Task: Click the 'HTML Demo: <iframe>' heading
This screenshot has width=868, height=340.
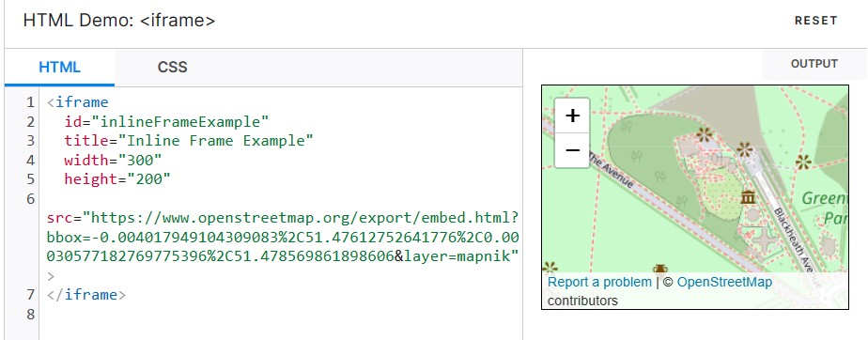Action: [x=119, y=21]
